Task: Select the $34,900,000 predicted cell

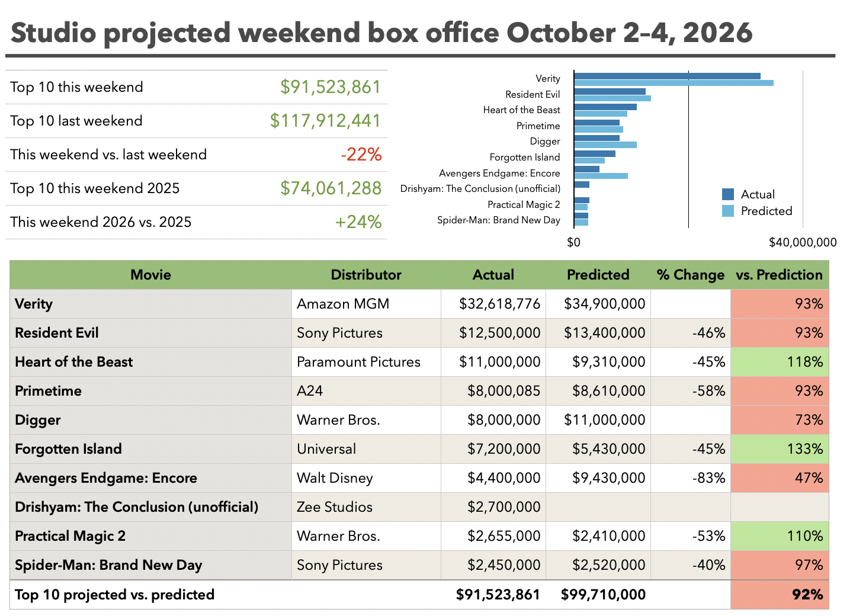Action: (598, 304)
